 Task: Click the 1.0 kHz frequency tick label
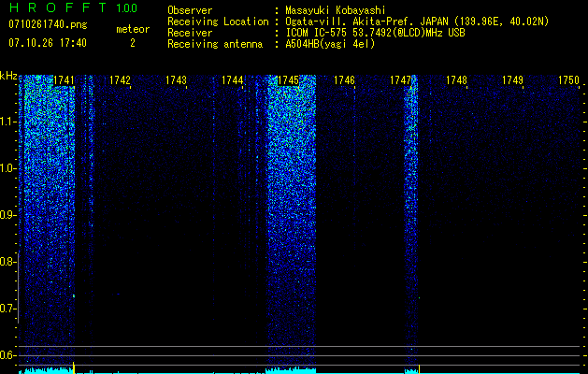point(6,168)
